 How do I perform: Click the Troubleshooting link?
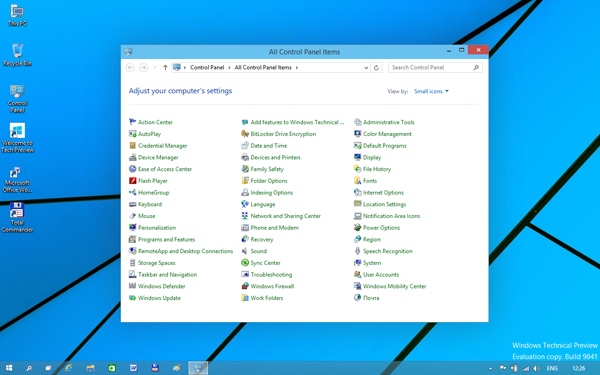[x=271, y=275]
